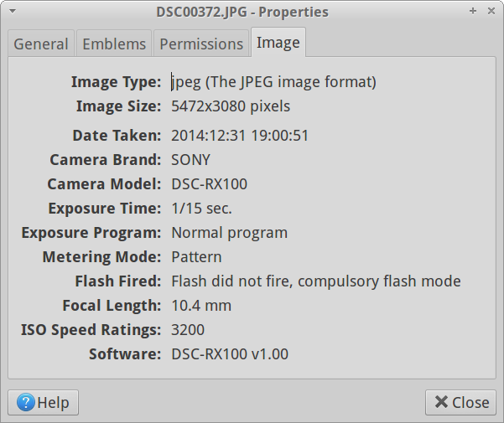Click the 1/15 sec. exposure time value
504x423 pixels.
[x=201, y=209]
